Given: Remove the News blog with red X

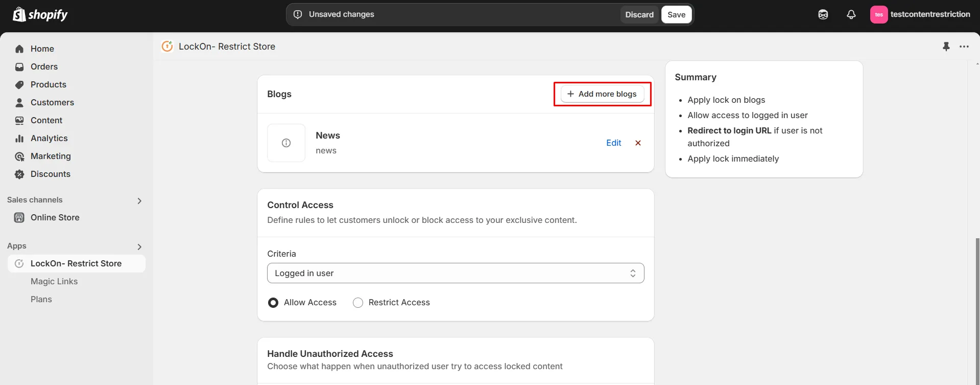Looking at the screenshot, I should [638, 143].
